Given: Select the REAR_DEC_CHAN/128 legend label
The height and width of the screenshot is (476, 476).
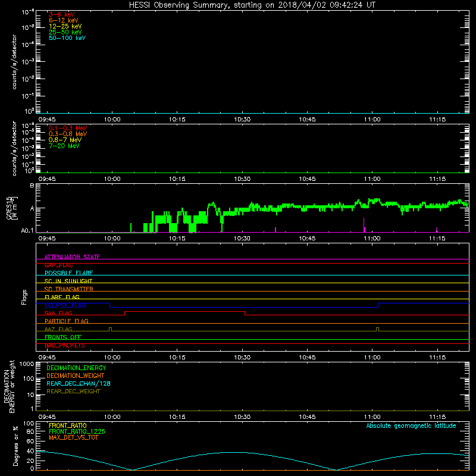Looking at the screenshot, I should pyautogui.click(x=79, y=383).
